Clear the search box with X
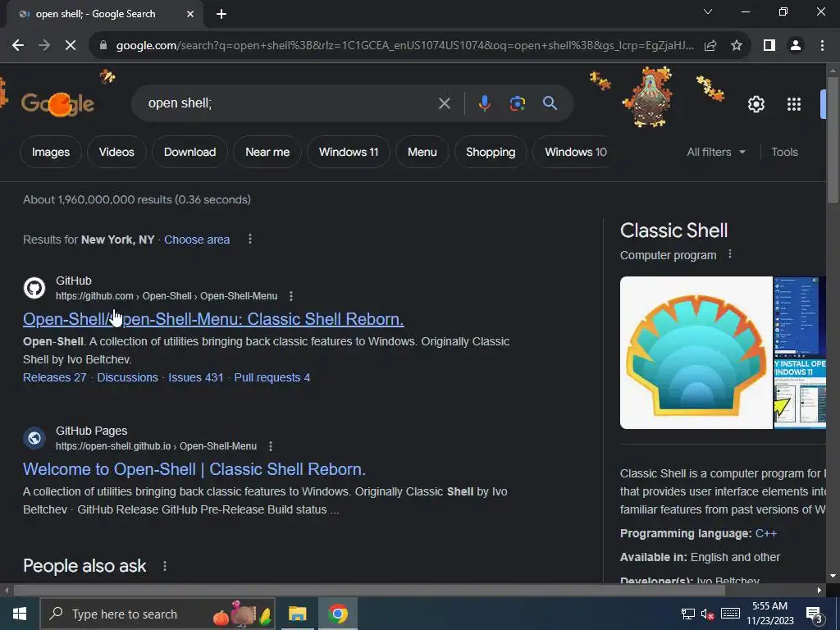The image size is (840, 630). point(444,103)
